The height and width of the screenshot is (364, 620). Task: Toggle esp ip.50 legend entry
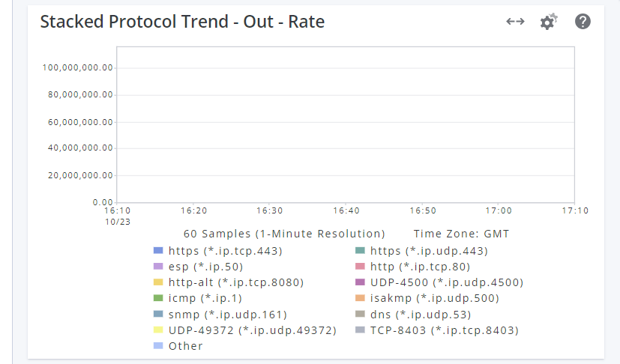coord(205,267)
